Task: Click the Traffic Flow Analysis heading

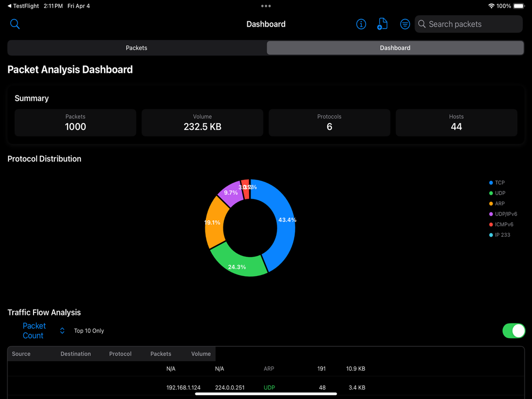Action: [x=44, y=312]
